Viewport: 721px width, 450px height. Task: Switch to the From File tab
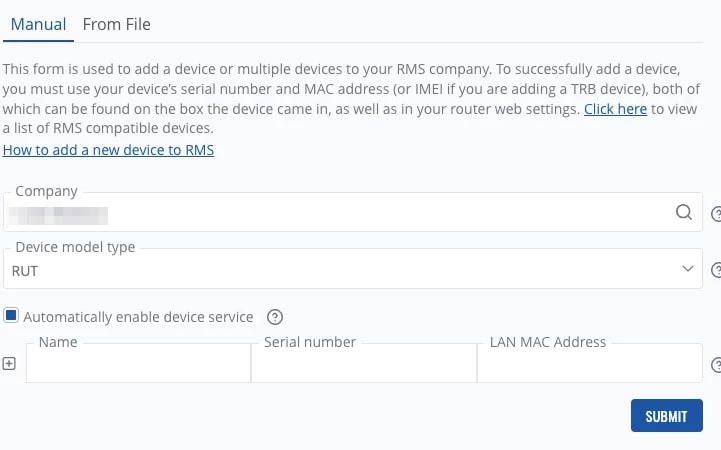(116, 24)
